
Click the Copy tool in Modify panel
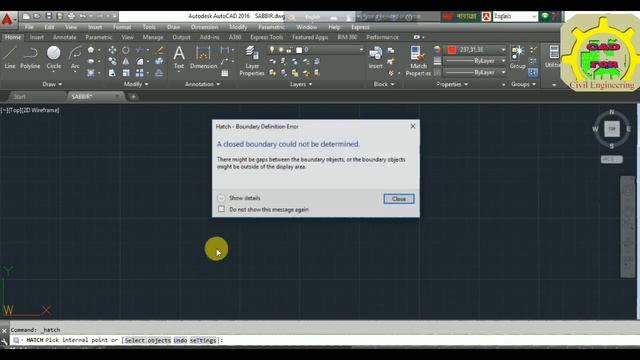pos(112,61)
